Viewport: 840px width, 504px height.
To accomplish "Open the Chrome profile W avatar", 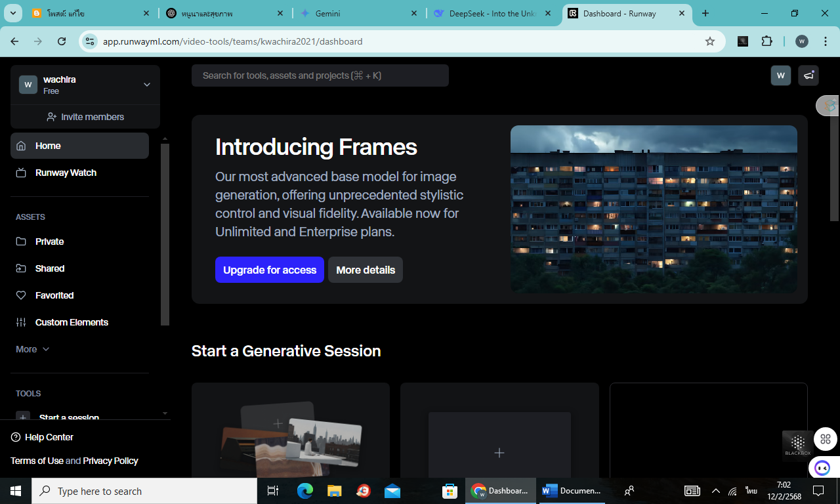I will point(802,41).
